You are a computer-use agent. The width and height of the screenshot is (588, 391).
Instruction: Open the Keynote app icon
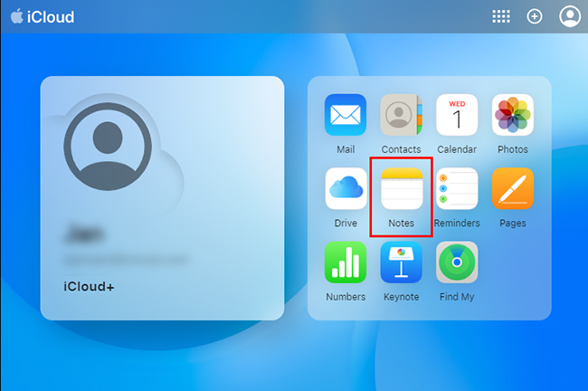click(401, 262)
